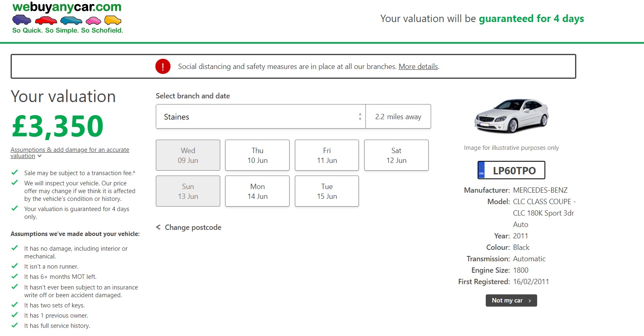The width and height of the screenshot is (644, 336).
Task: Select Thu 10 Jun appointment date
Action: (257, 155)
